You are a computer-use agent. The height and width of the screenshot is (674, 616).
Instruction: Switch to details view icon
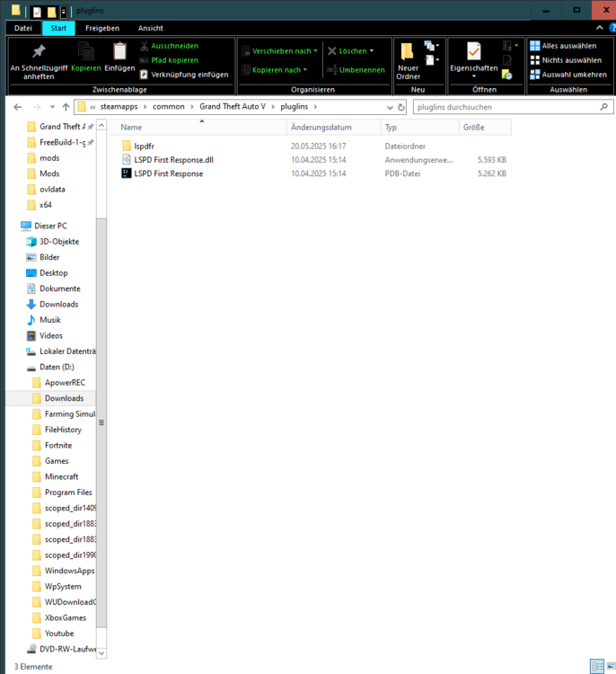pos(597,667)
